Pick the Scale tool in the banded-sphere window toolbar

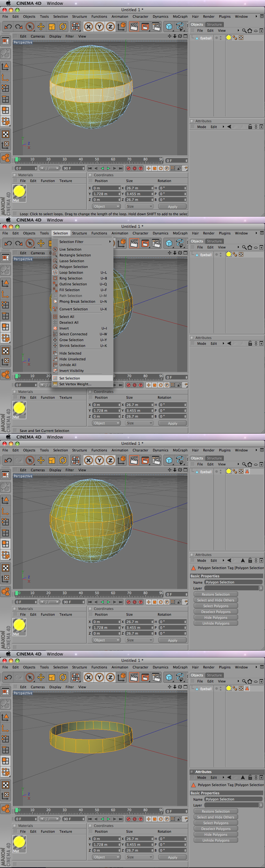tap(52, 27)
